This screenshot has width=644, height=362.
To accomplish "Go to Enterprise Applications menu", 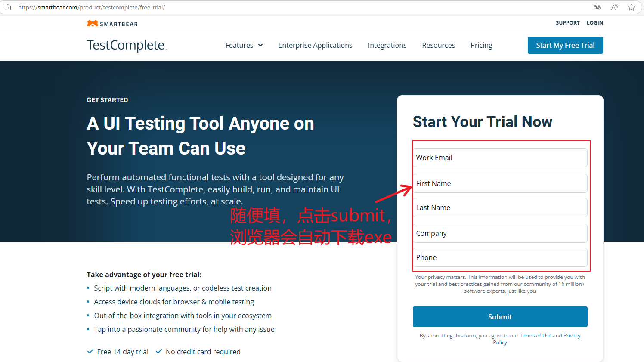I will pyautogui.click(x=315, y=45).
